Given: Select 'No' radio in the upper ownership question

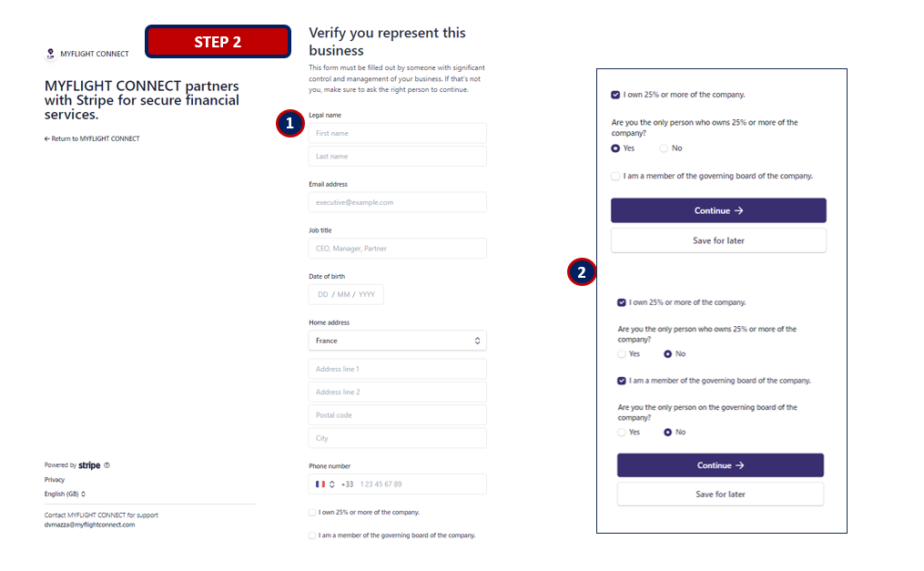Looking at the screenshot, I should (x=664, y=148).
